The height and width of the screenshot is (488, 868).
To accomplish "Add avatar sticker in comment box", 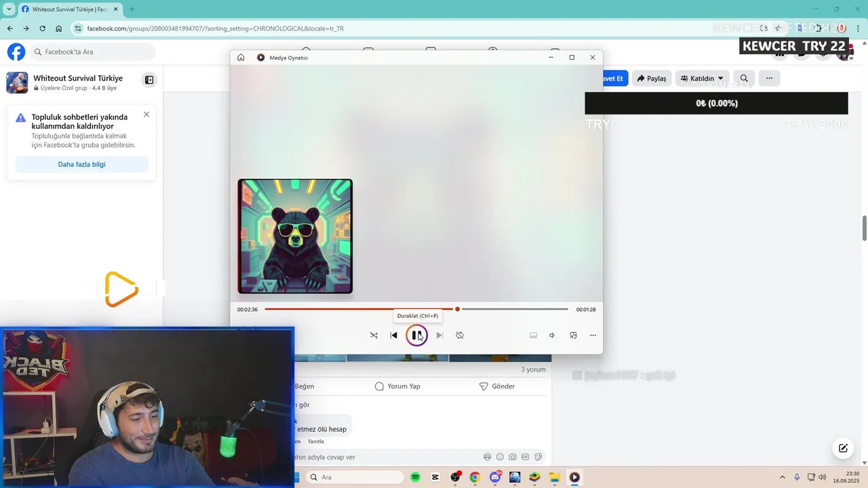I will [x=487, y=457].
